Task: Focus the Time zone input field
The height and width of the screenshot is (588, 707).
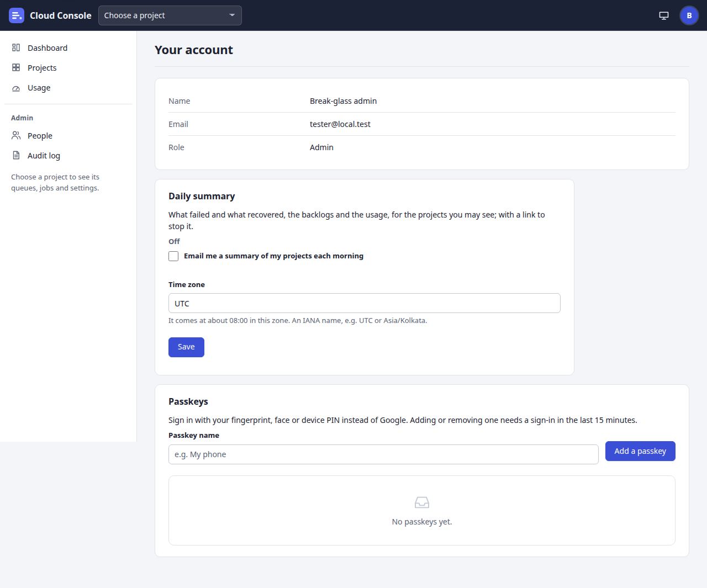Action: (x=365, y=303)
